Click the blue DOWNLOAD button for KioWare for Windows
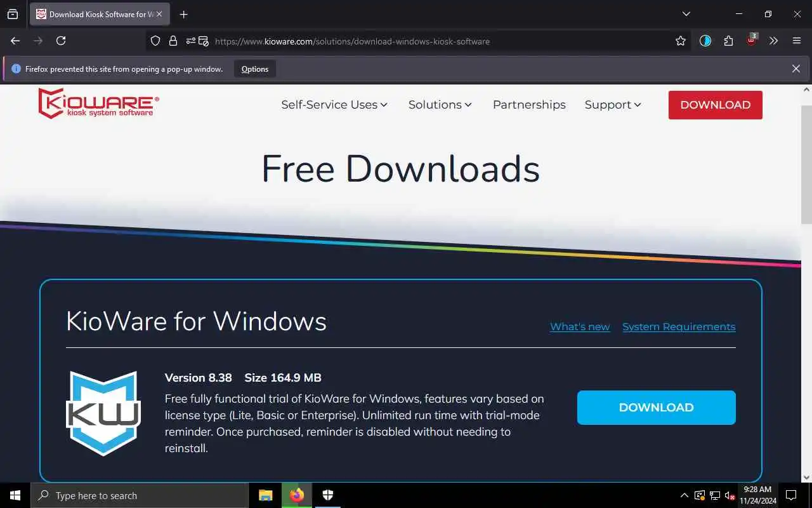 pos(657,408)
